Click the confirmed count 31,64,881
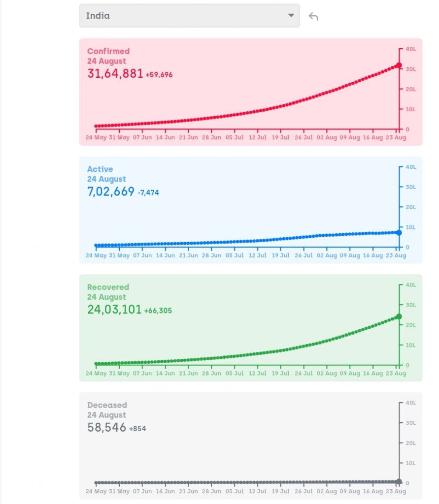This screenshot has width=439, height=504. [x=115, y=74]
